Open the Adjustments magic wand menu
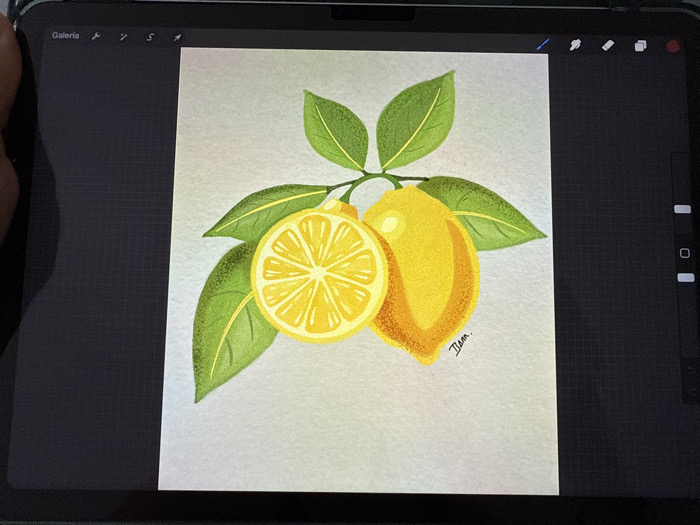The width and height of the screenshot is (700, 525). coord(123,37)
